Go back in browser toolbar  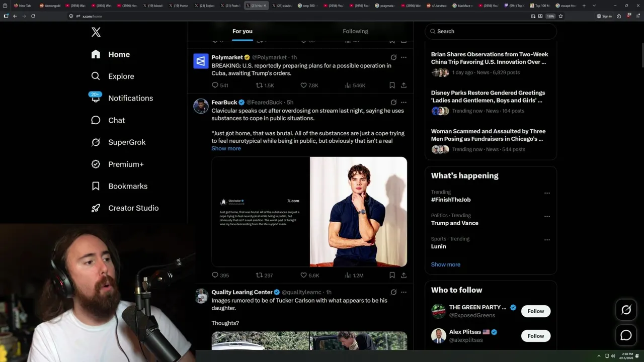click(x=15, y=16)
